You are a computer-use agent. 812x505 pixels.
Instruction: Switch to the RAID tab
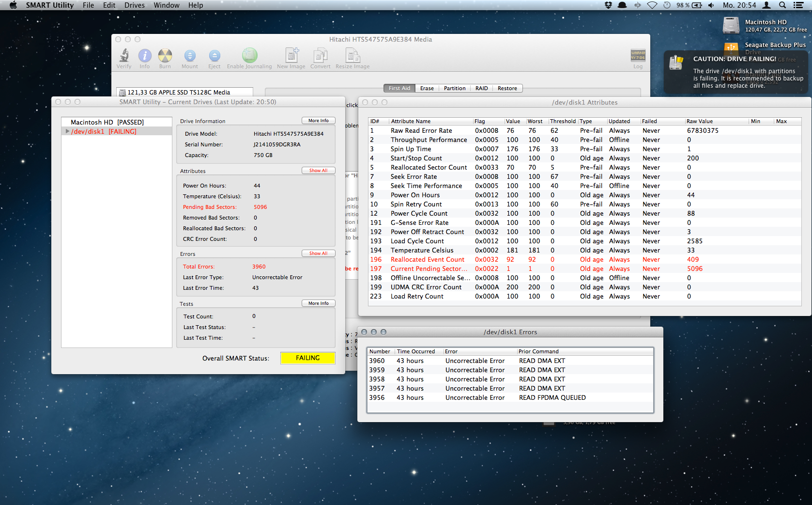(482, 88)
